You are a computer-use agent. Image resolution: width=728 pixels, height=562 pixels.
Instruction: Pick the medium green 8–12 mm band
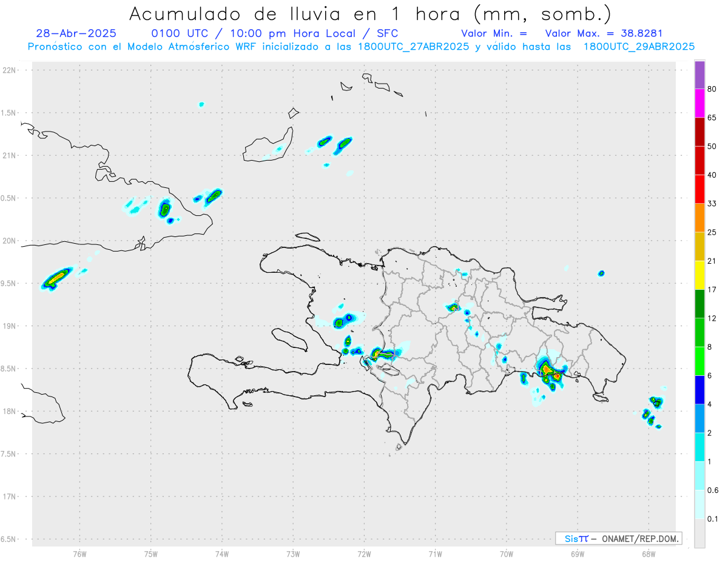[699, 332]
